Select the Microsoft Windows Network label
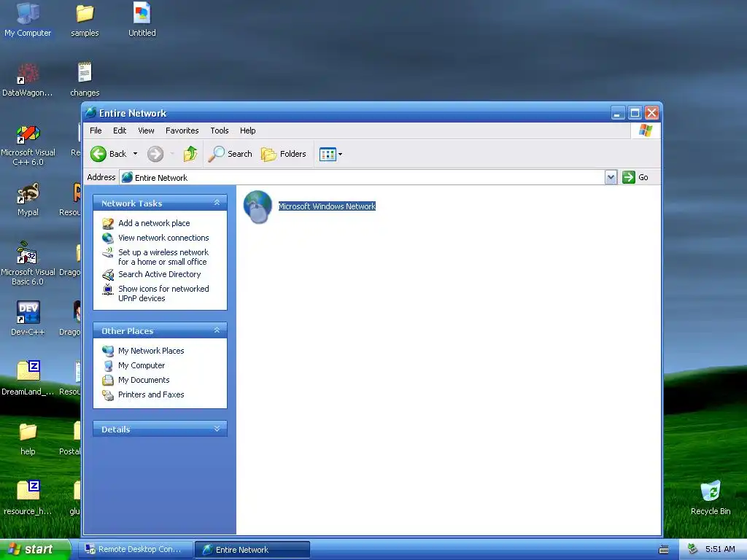Viewport: 747px width, 560px height. (327, 206)
